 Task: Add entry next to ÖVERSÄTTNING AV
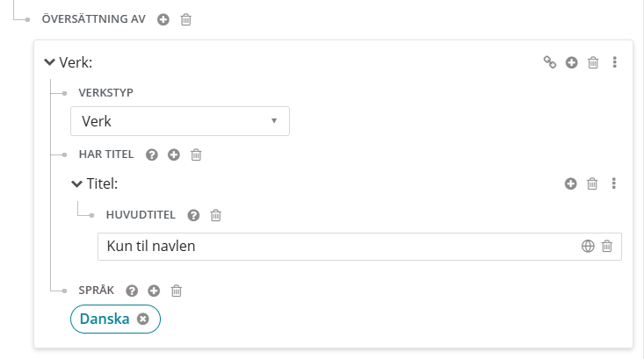tap(163, 19)
